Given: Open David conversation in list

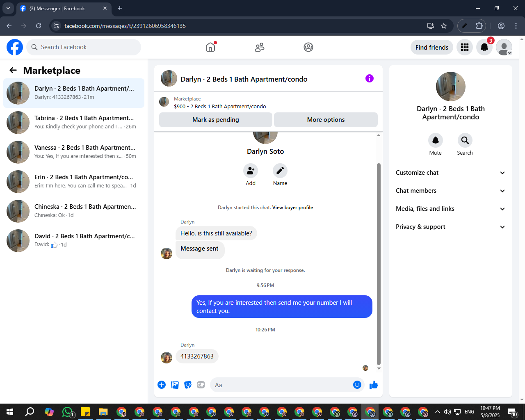Looking at the screenshot, I should [x=74, y=241].
